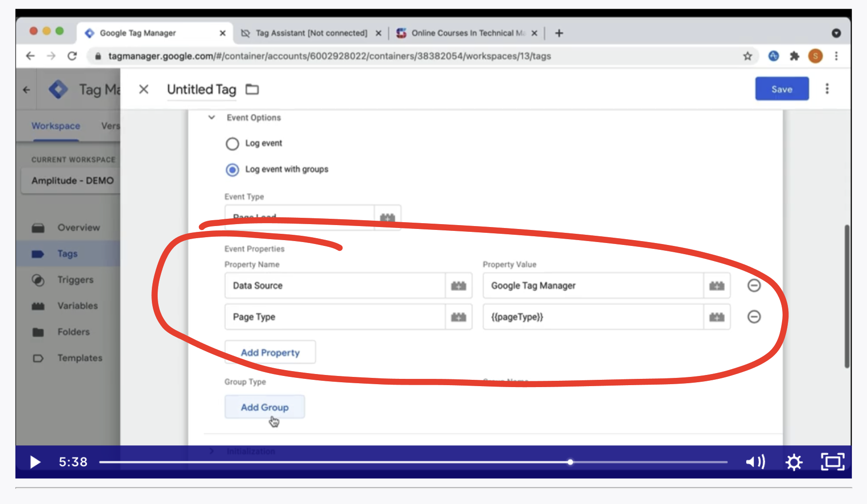Click the tag editor vertical scrollbar
The width and height of the screenshot is (867, 504).
click(x=847, y=296)
